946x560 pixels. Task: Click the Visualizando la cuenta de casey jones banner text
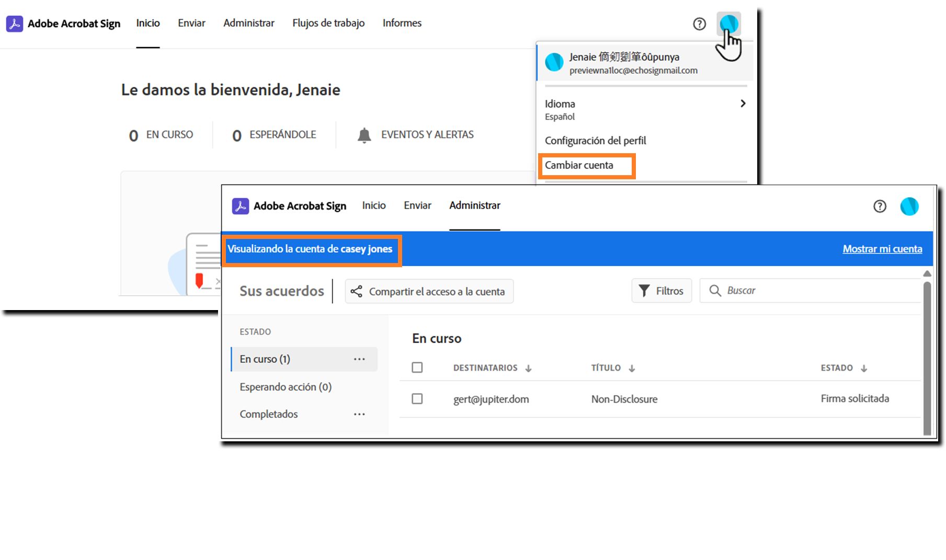310,249
